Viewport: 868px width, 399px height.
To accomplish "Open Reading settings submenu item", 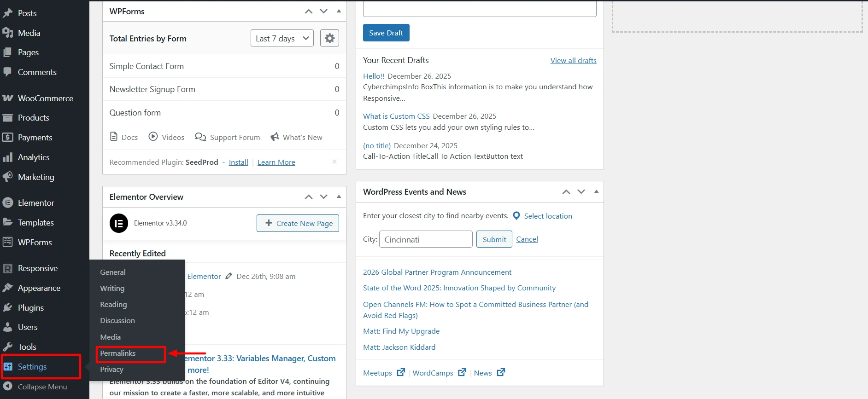I will [x=113, y=305].
